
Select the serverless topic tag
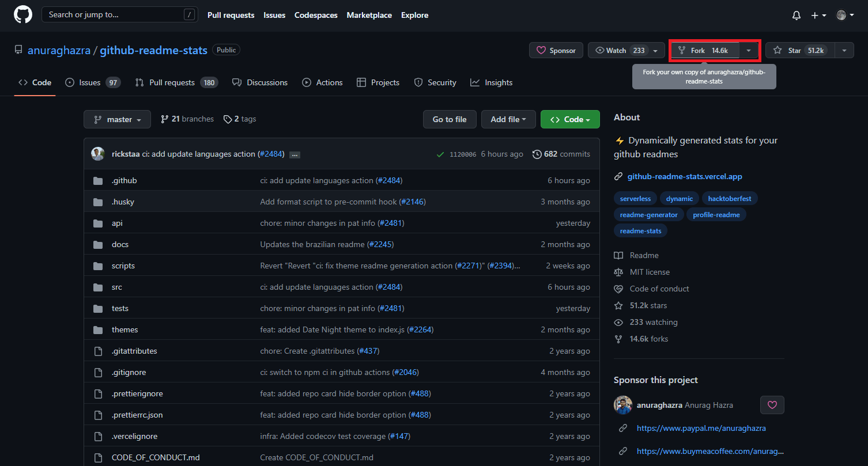[635, 199]
